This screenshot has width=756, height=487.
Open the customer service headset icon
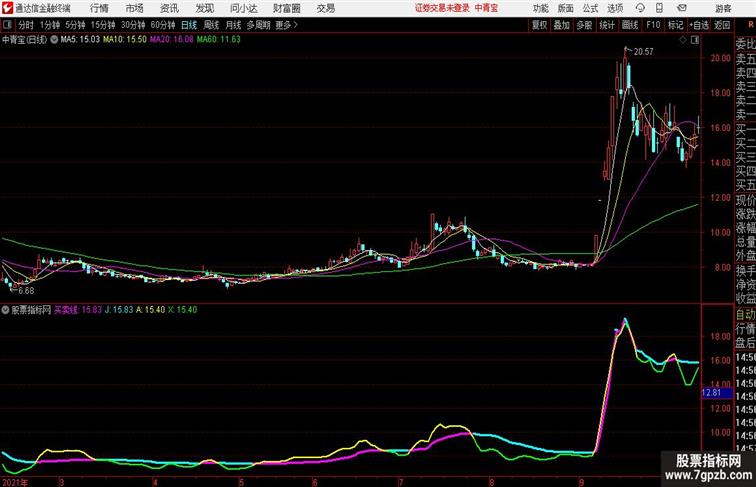pyautogui.click(x=640, y=8)
